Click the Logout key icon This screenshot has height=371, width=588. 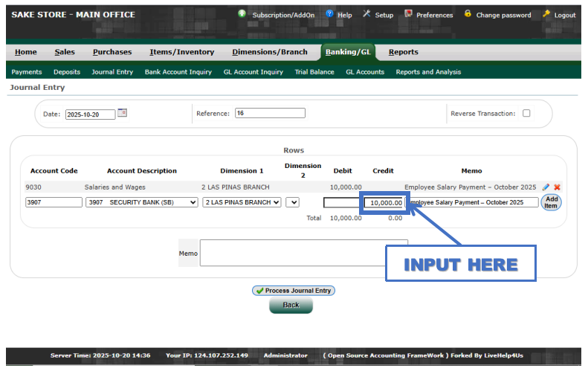click(546, 14)
